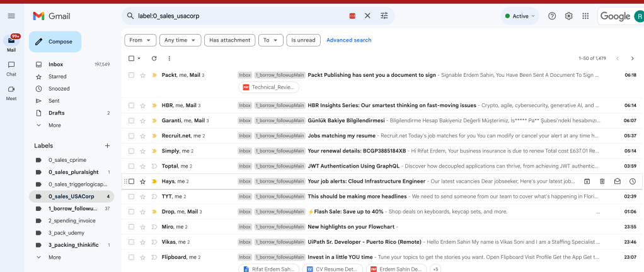The width and height of the screenshot is (644, 272).
Task: Expand More under Drafts
Action: tap(54, 125)
